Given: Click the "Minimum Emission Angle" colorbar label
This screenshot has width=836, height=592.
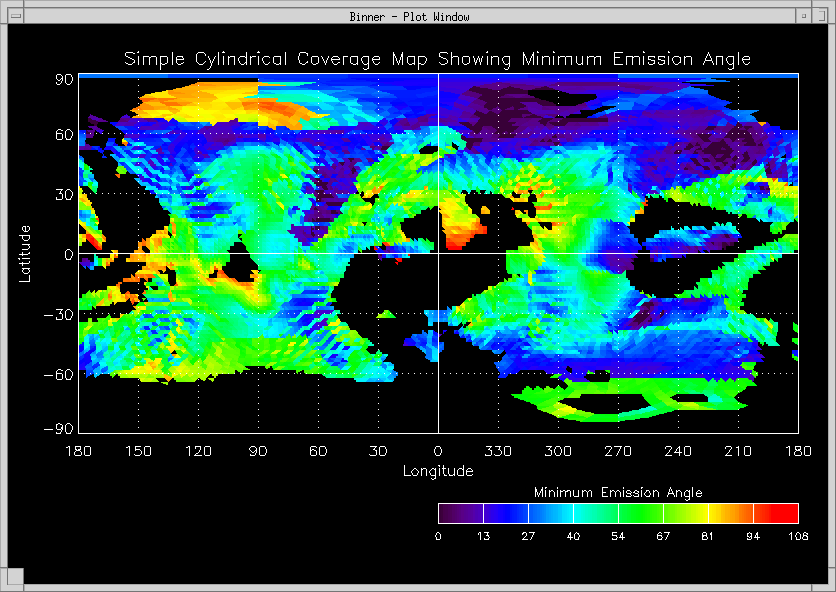Looking at the screenshot, I should click(618, 493).
